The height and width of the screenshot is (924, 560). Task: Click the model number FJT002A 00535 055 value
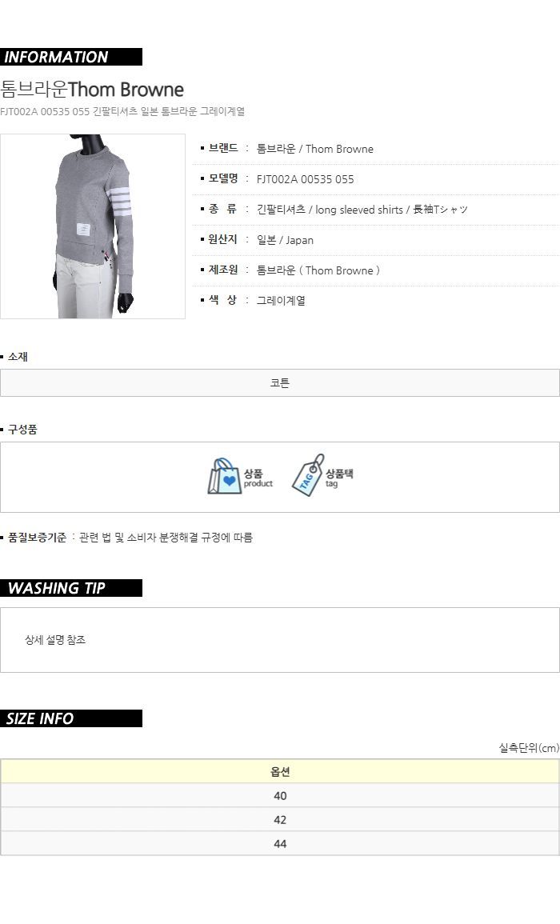coord(306,179)
